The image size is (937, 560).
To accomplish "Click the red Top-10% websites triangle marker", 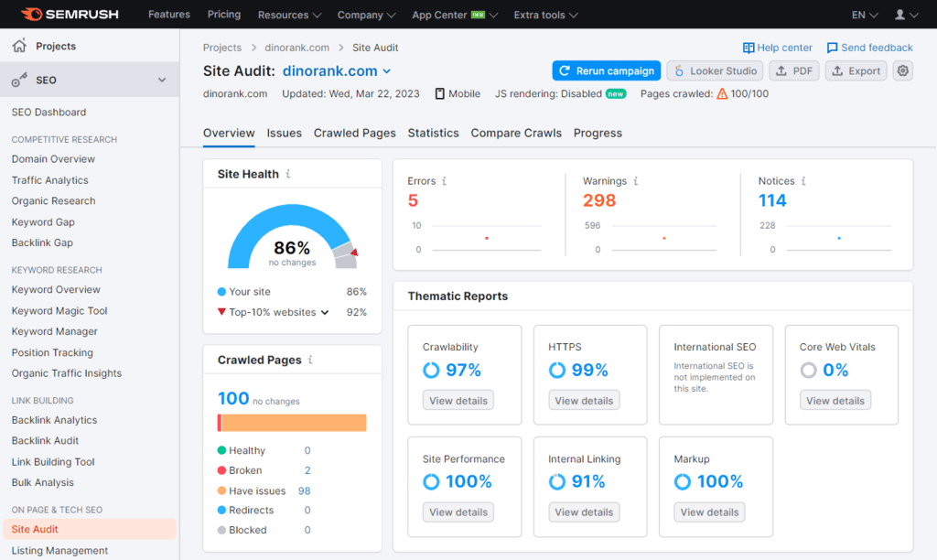I will (x=221, y=311).
